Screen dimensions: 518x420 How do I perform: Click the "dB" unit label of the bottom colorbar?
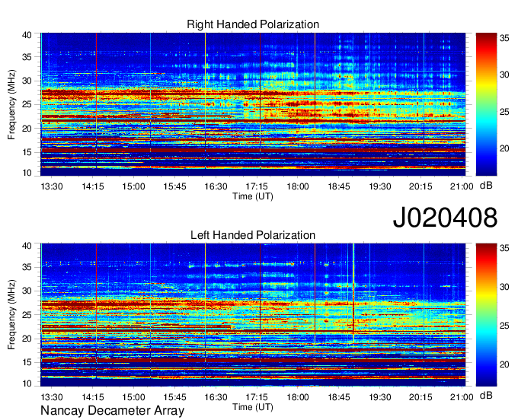click(486, 395)
